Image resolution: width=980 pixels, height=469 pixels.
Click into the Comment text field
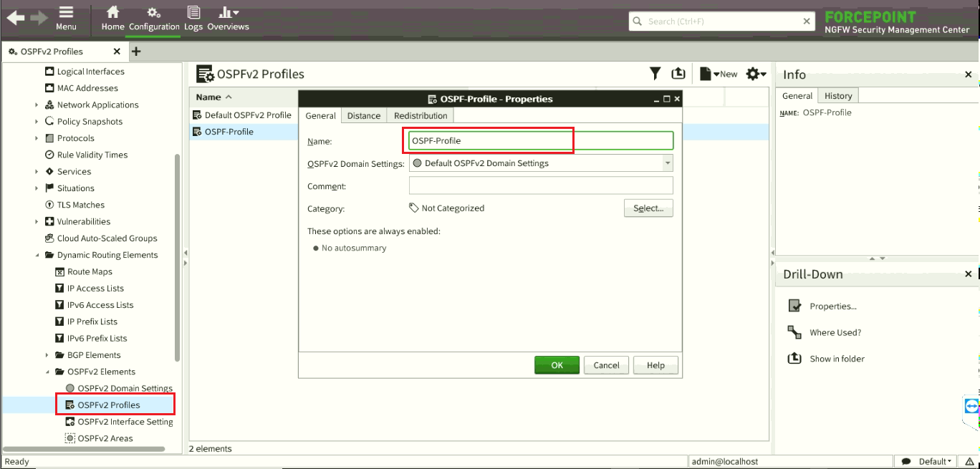540,186
